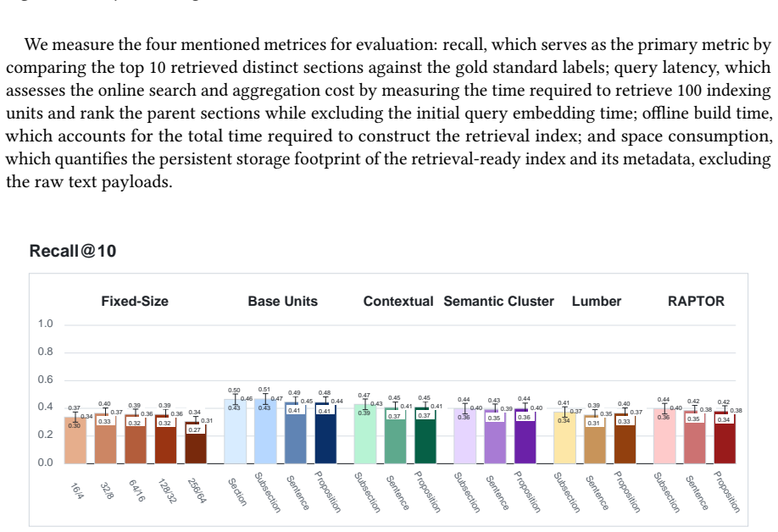Click the 1.0 y-axis label

pyautogui.click(x=45, y=324)
